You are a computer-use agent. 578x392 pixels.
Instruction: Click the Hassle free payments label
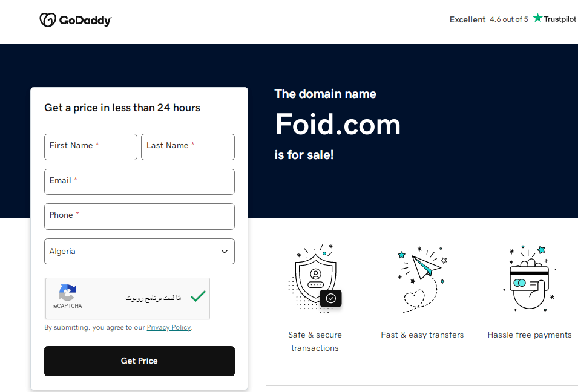coord(530,335)
